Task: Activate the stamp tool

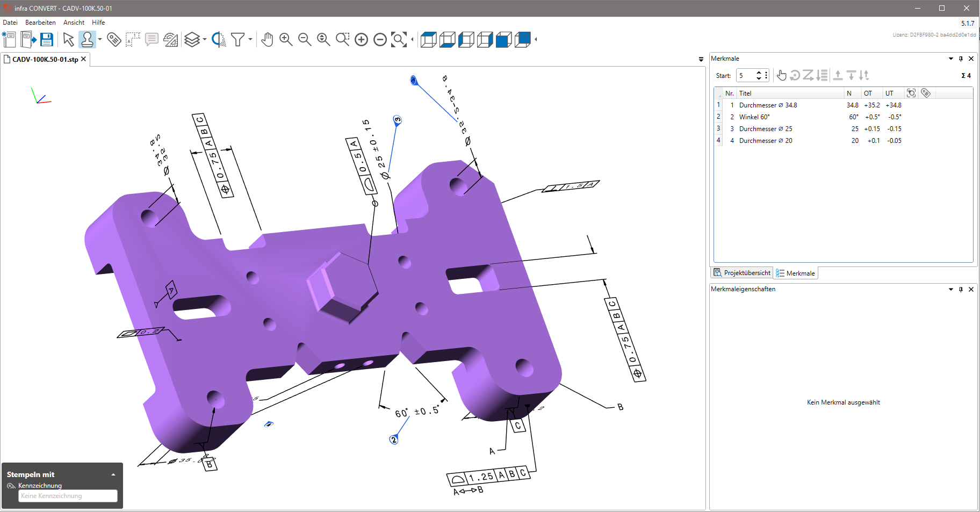Action: 87,39
